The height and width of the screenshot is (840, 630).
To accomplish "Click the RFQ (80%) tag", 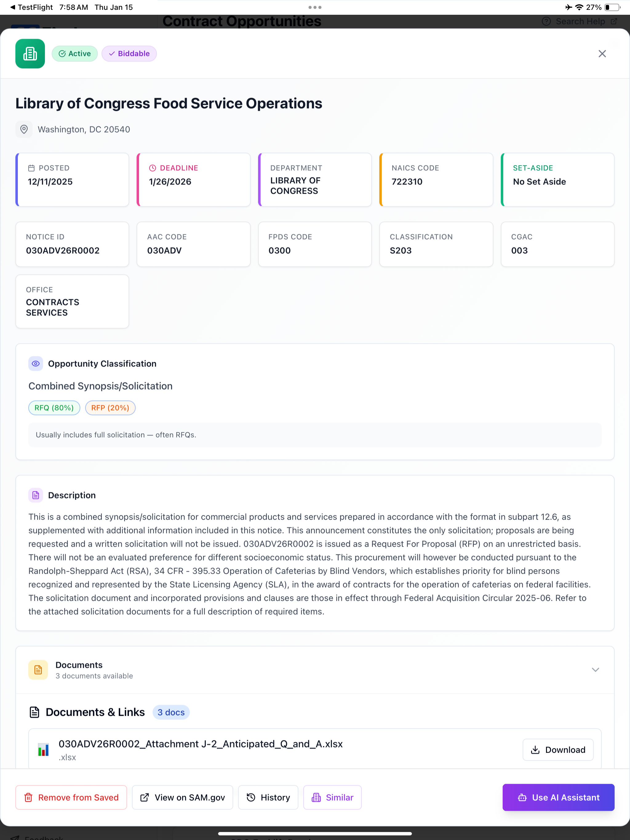I will tap(54, 408).
